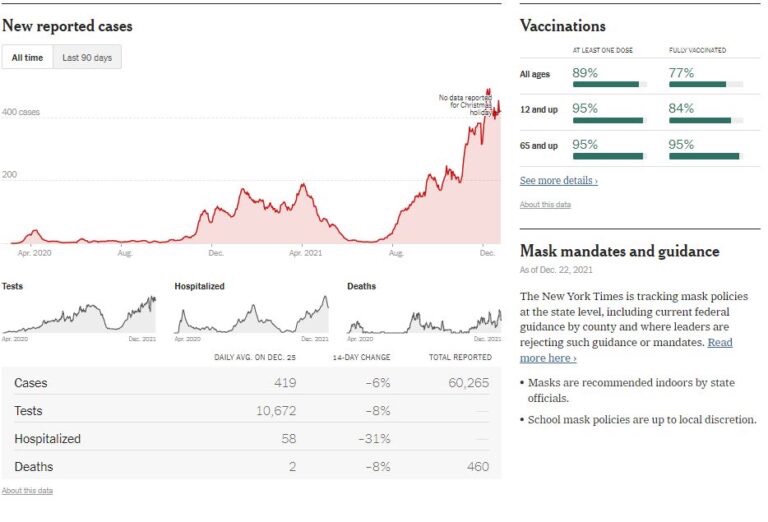The width and height of the screenshot is (768, 522).
Task: Click the Christmas holiday no-data annotation
Action: pos(466,105)
